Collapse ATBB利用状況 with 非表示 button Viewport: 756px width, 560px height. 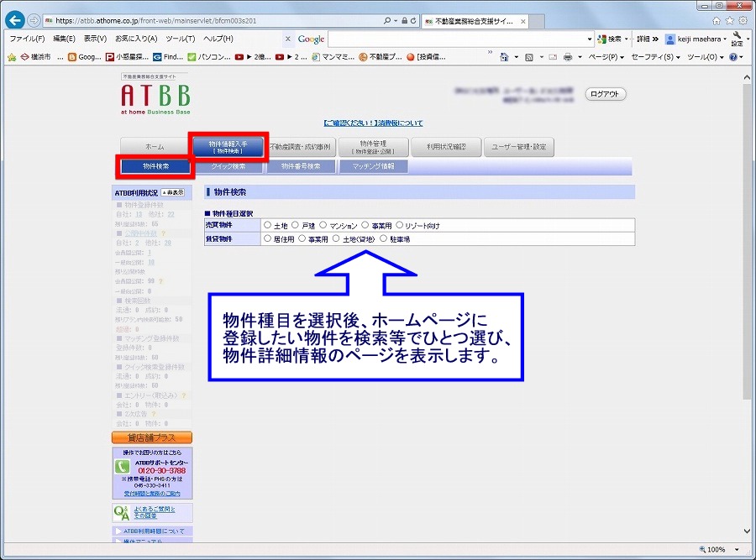coord(172,192)
